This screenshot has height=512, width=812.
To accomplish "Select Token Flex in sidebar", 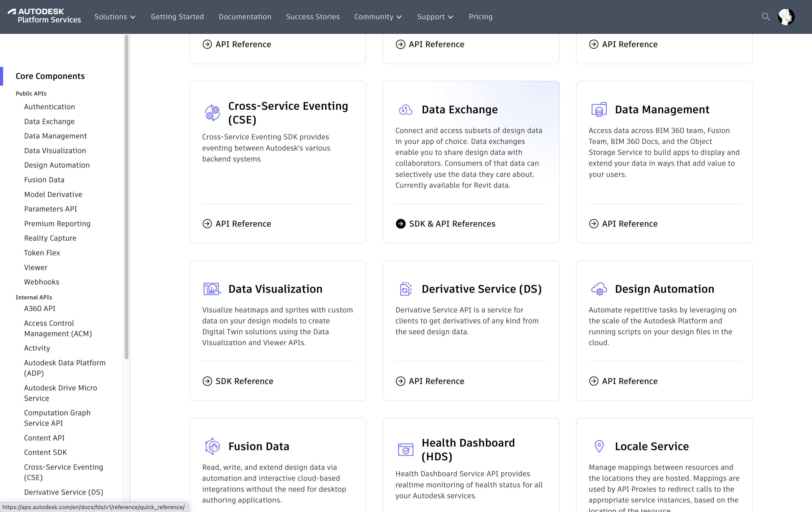I will pyautogui.click(x=42, y=253).
